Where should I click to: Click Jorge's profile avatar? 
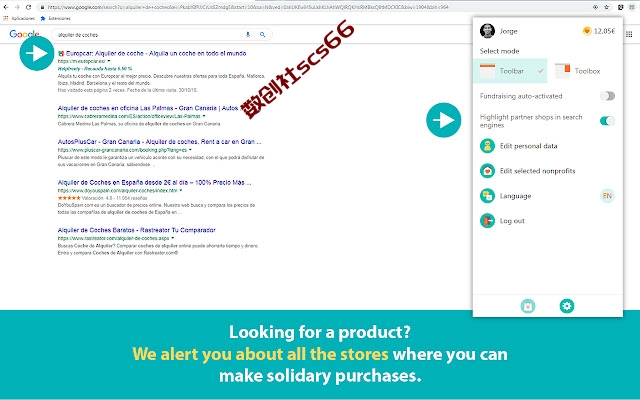point(487,31)
